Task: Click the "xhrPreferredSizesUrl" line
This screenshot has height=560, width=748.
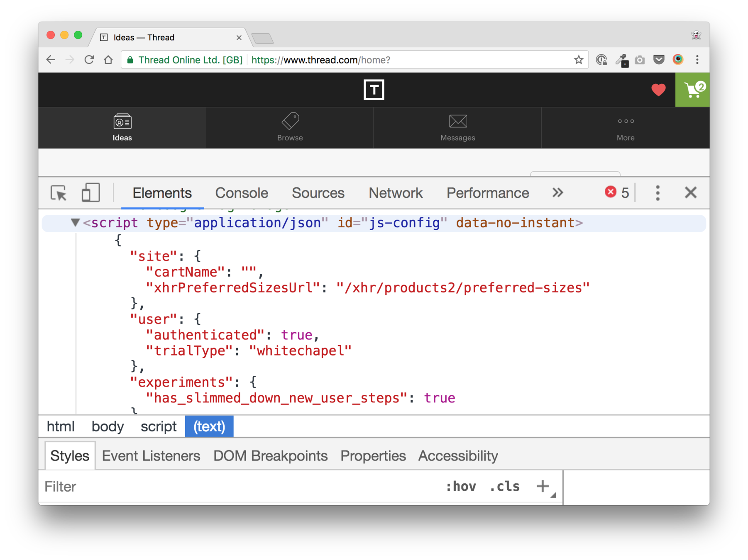Action: (367, 288)
